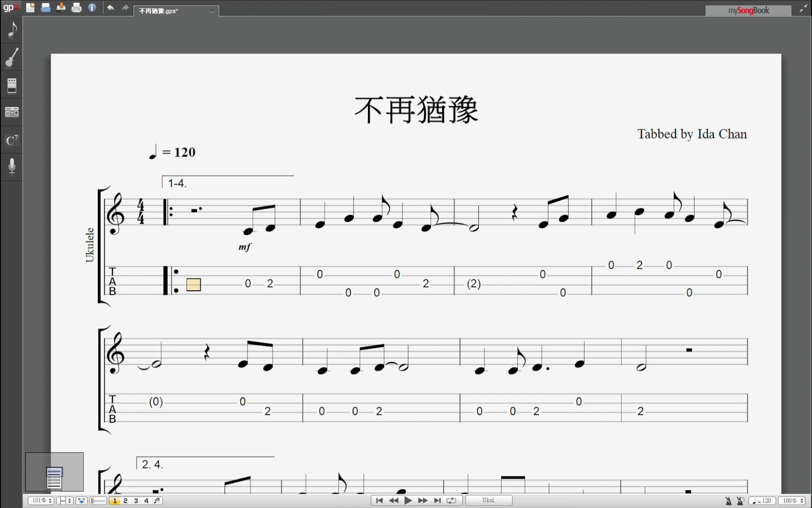
Task: Open the page layout view selector
Action: point(64,500)
